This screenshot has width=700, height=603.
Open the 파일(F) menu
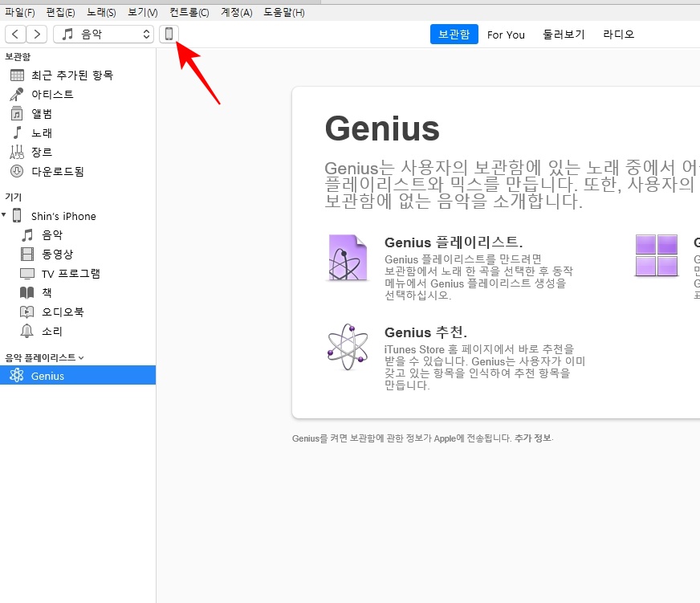tap(19, 12)
